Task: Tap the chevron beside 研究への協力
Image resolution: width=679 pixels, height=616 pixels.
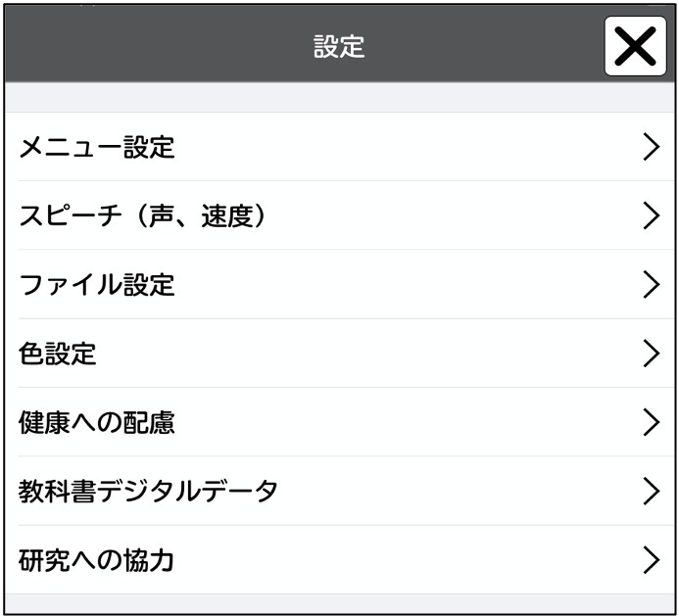Action: 652,559
